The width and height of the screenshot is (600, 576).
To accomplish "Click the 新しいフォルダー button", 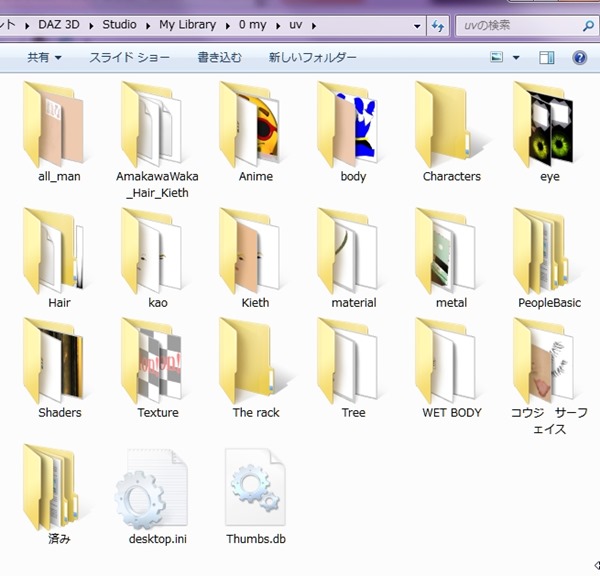I will coord(312,58).
